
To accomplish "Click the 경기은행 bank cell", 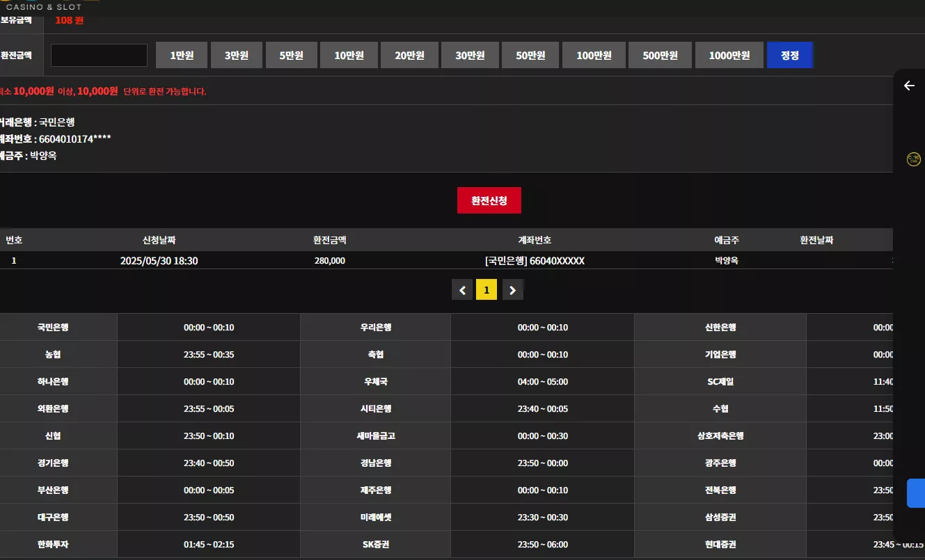I will [58, 463].
